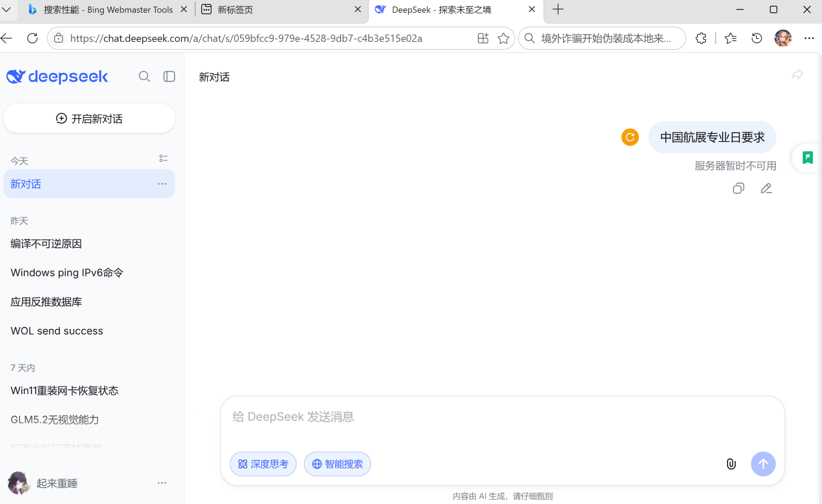Send the message with the up arrow button
822x504 pixels.
pyautogui.click(x=763, y=464)
